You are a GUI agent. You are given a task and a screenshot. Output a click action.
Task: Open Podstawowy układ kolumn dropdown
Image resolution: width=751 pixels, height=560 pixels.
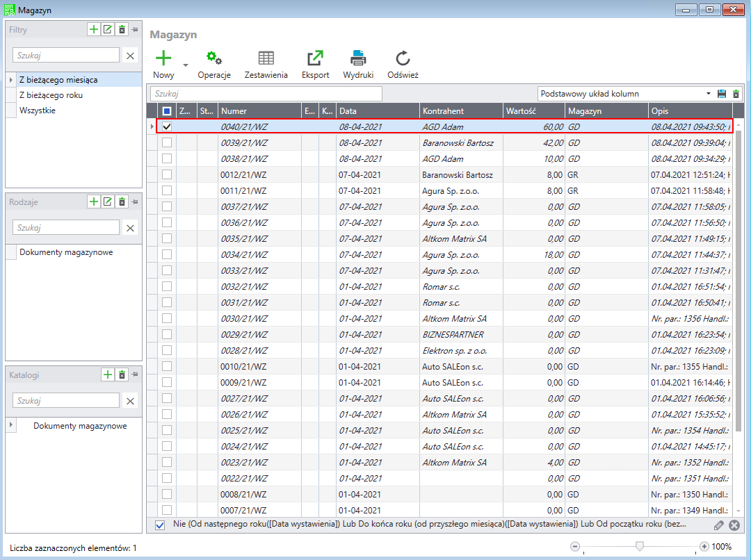tap(708, 94)
